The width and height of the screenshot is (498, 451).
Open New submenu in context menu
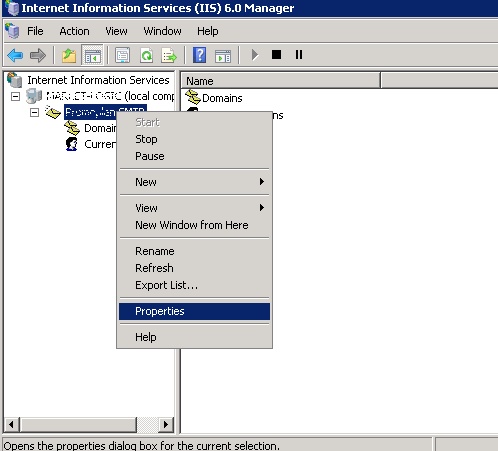pyautogui.click(x=194, y=182)
